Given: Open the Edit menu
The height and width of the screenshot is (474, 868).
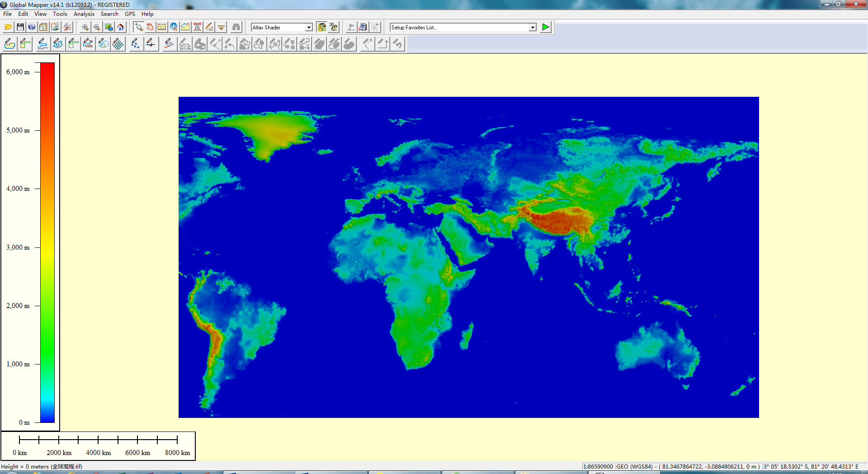Looking at the screenshot, I should click(23, 14).
